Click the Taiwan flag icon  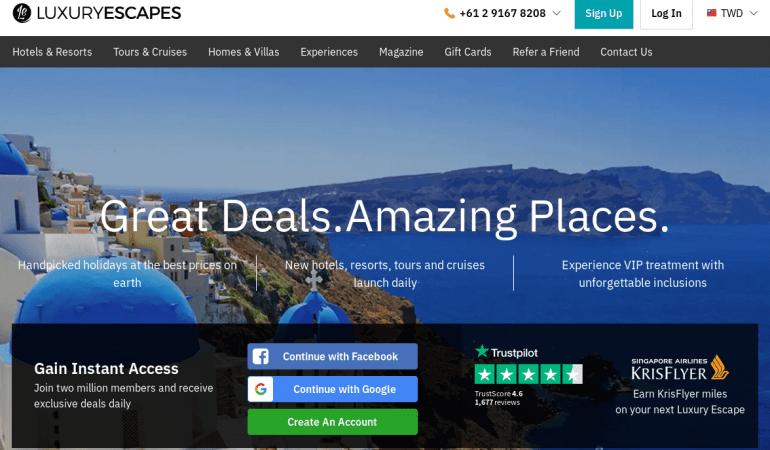[712, 13]
